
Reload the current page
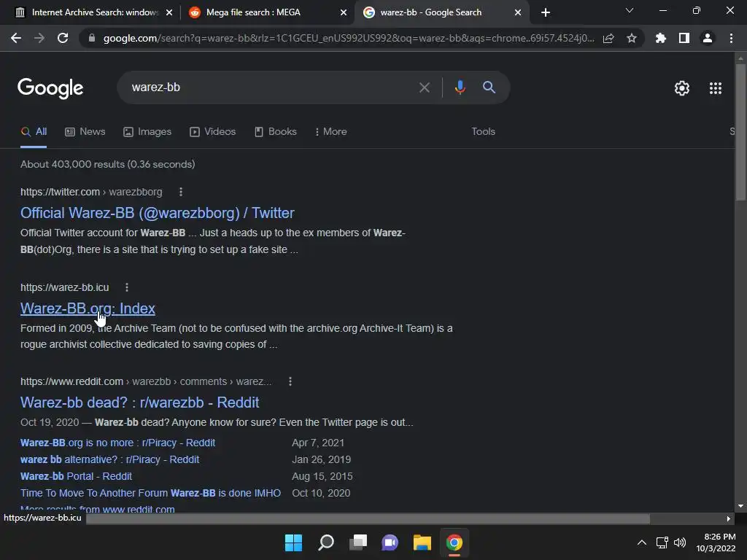click(63, 38)
